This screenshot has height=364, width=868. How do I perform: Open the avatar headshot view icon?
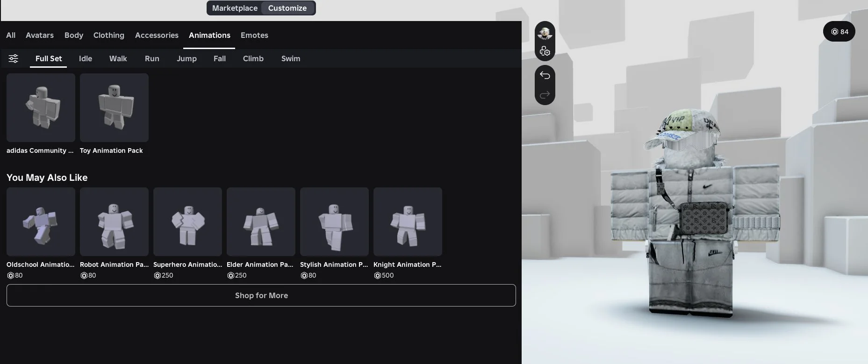(545, 33)
